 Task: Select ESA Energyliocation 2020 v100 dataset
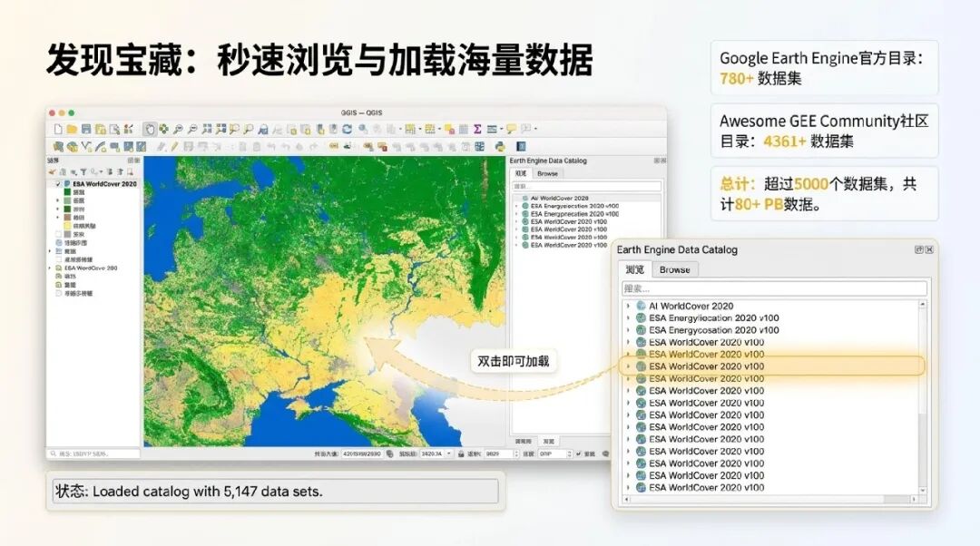point(714,318)
